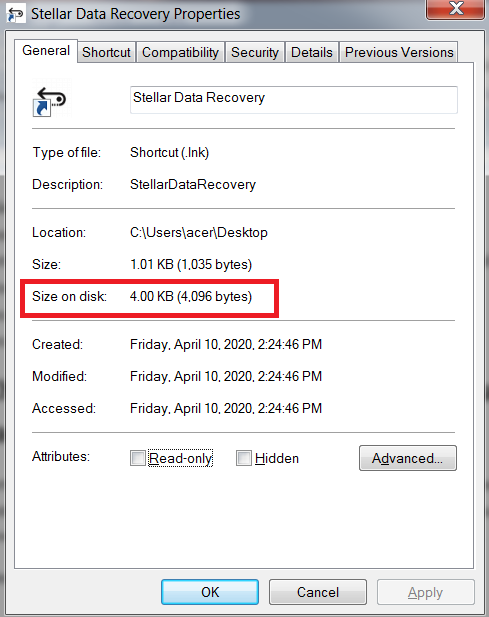Select the General tab

pyautogui.click(x=46, y=51)
